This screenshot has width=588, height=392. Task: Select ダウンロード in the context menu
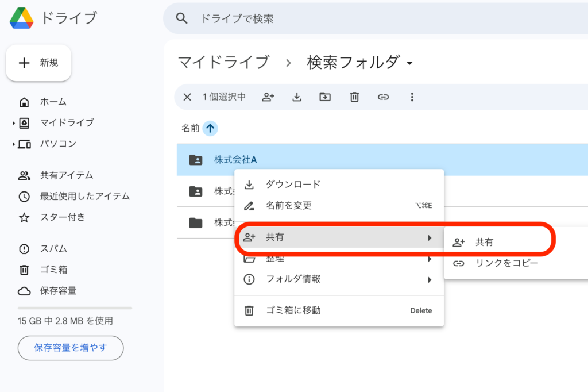(293, 185)
